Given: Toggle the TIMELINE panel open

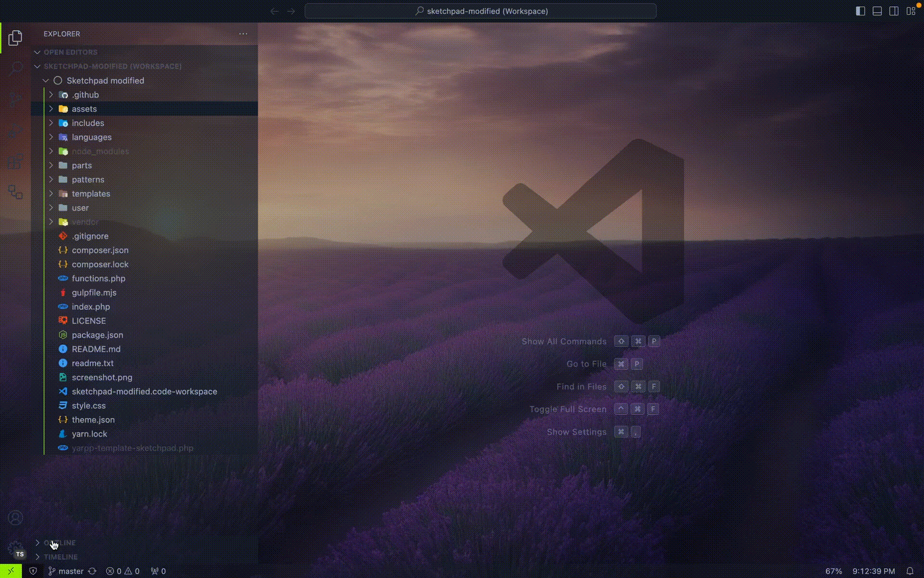Looking at the screenshot, I should tap(61, 557).
